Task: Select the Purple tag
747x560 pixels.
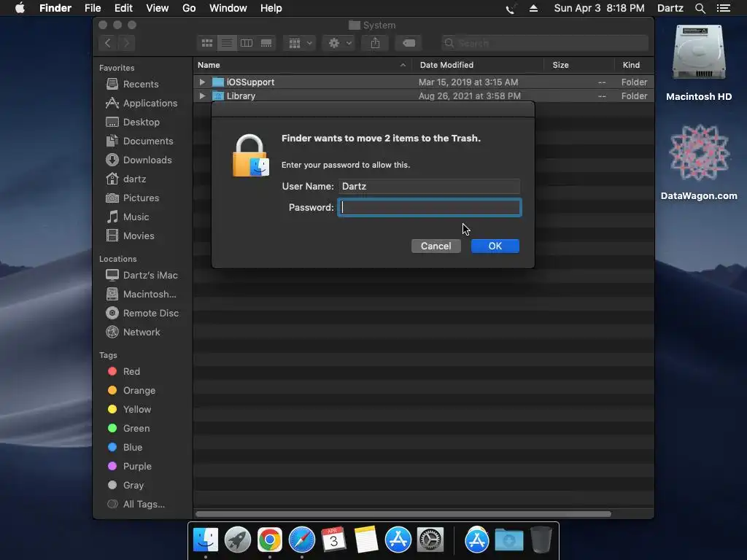Action: pos(130,466)
